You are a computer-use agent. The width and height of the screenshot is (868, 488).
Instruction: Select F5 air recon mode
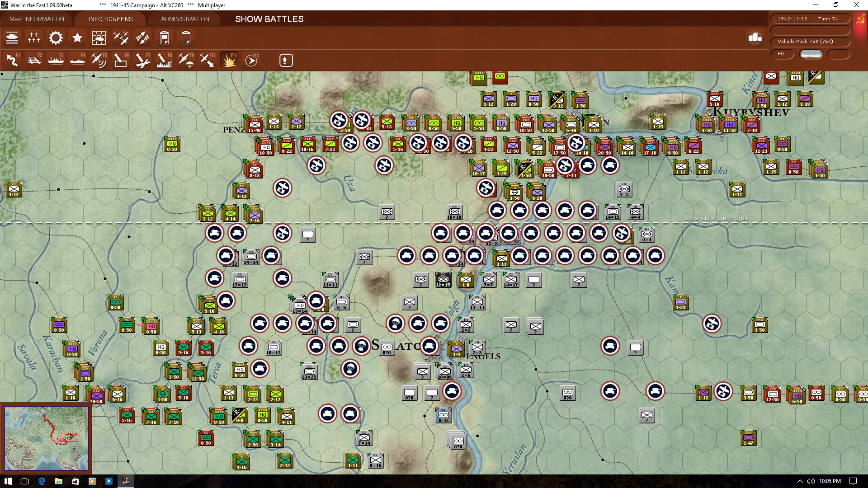99,60
